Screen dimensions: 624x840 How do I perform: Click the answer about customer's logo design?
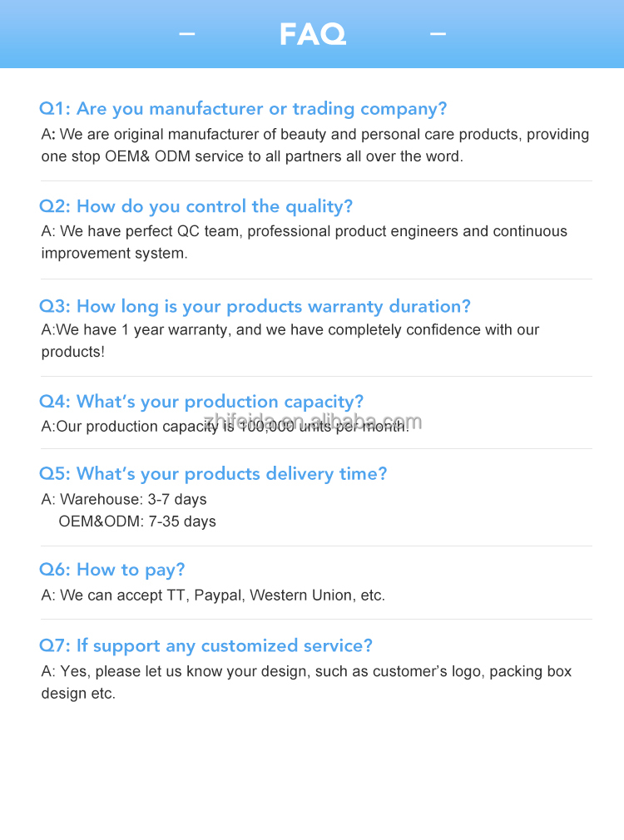[306, 682]
